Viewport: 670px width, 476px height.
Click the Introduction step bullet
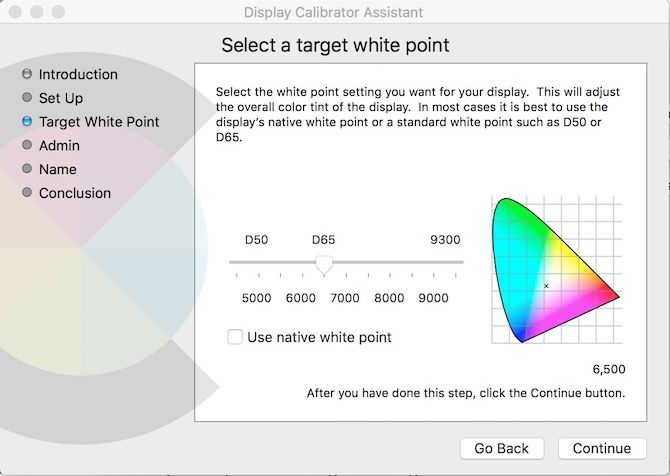click(27, 75)
